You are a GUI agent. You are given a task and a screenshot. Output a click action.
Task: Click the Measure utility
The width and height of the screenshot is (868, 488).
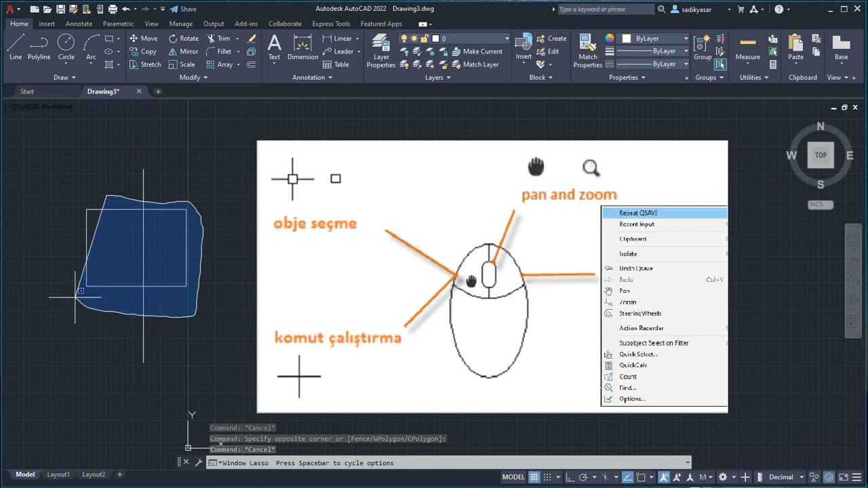[747, 47]
